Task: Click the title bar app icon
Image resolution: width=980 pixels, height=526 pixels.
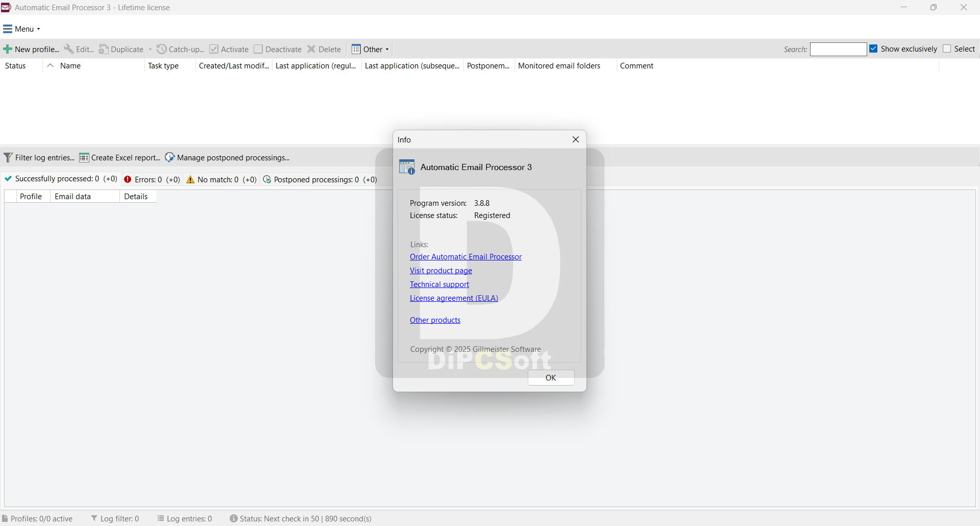Action: coord(6,7)
